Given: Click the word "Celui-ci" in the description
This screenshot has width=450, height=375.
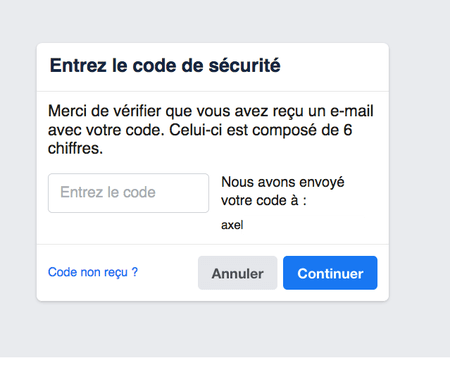Looking at the screenshot, I should [195, 130].
